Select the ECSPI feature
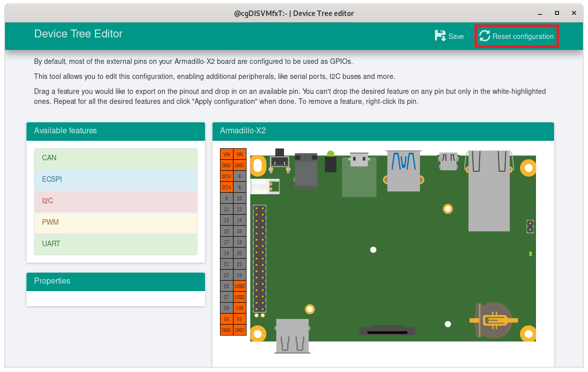The width and height of the screenshot is (588, 372). tap(115, 180)
